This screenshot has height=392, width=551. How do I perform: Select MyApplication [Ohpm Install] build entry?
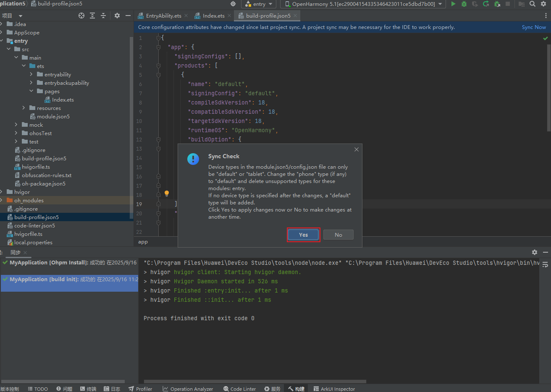pos(69,262)
